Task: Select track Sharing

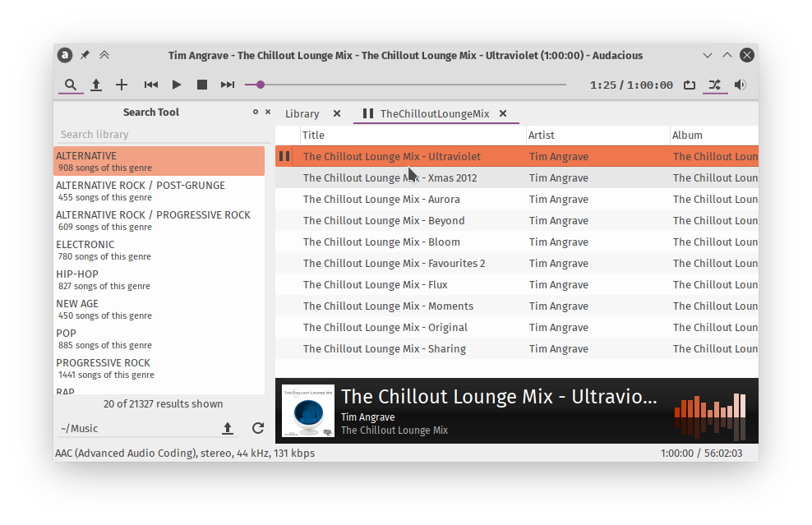Action: coord(517,348)
